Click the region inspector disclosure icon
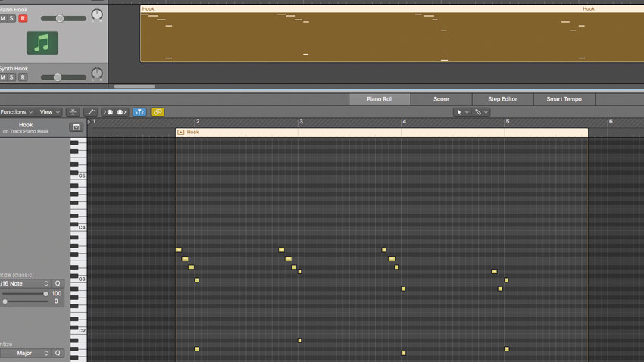The height and width of the screenshot is (362, 644). pyautogui.click(x=77, y=127)
